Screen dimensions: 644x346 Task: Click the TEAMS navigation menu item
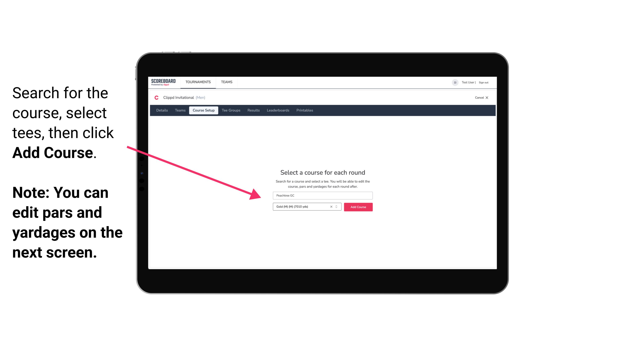point(226,82)
